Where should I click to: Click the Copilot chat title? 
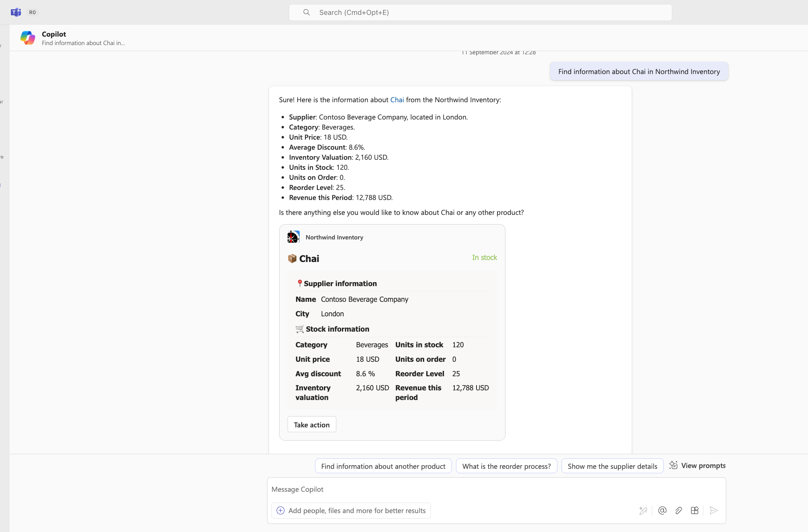(x=54, y=34)
